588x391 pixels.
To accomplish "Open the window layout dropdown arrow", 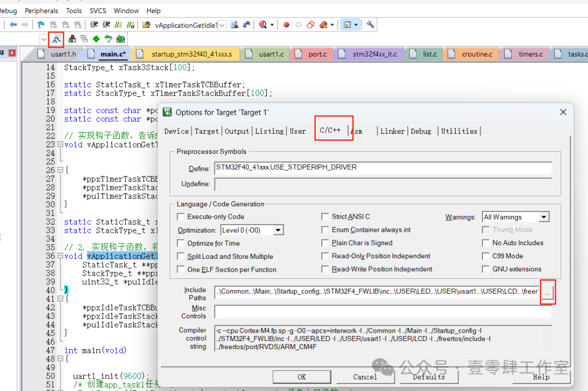I will tap(356, 24).
